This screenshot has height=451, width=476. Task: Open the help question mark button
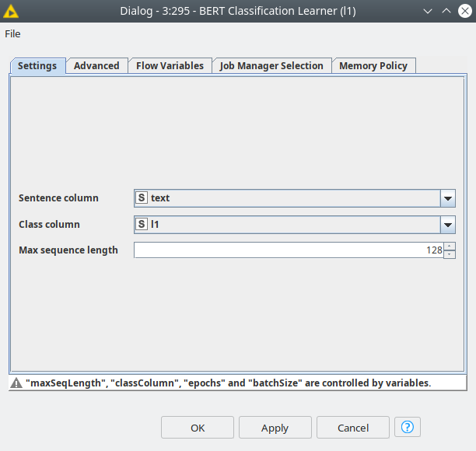[408, 427]
